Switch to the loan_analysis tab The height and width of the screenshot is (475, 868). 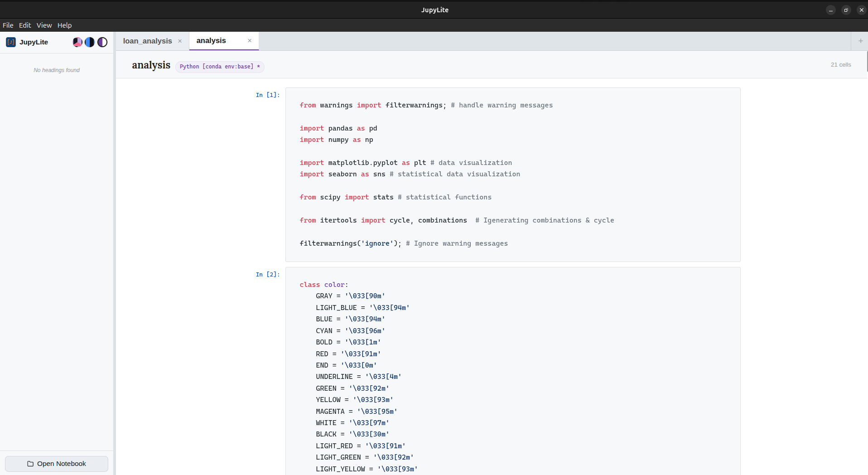click(147, 41)
